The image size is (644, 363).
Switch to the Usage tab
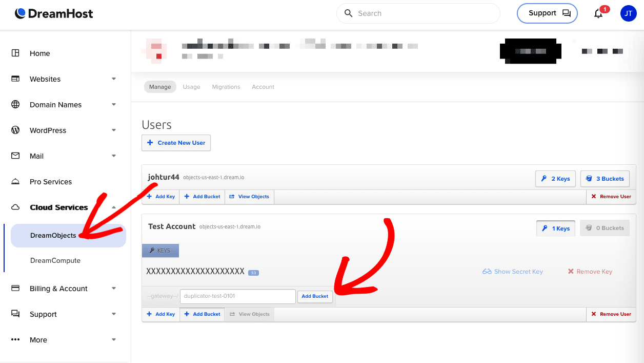[191, 87]
